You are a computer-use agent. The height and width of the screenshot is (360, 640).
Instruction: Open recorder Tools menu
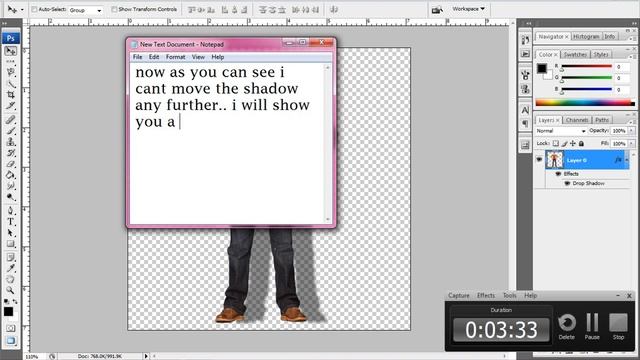(509, 296)
